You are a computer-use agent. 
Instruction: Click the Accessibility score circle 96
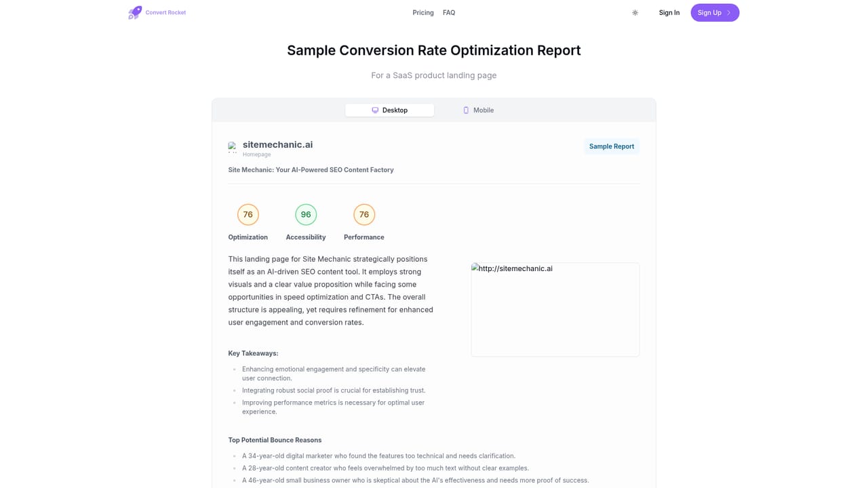306,215
